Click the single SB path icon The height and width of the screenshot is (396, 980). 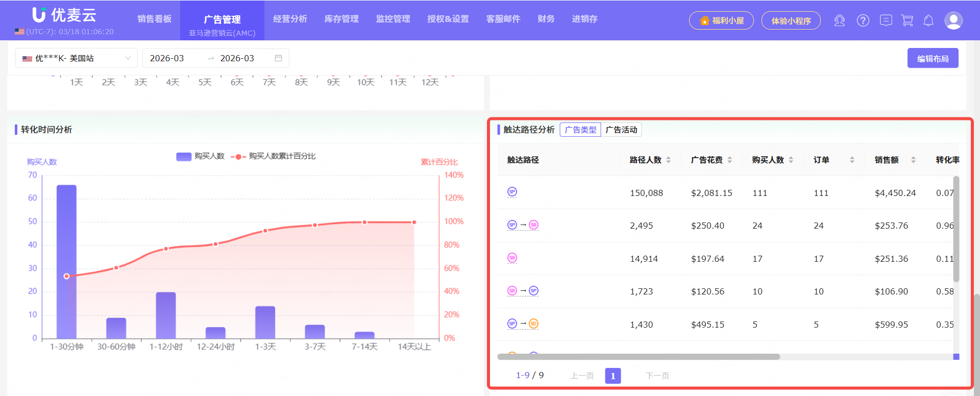point(512,258)
